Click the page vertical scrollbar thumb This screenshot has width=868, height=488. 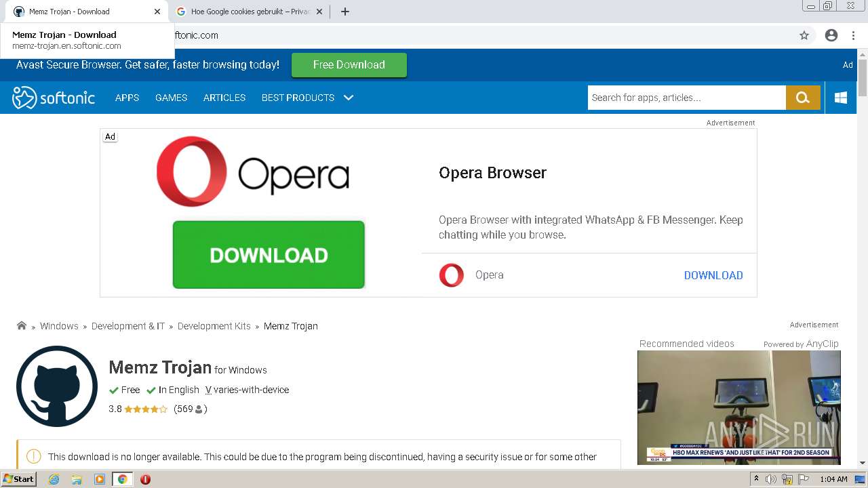click(863, 77)
